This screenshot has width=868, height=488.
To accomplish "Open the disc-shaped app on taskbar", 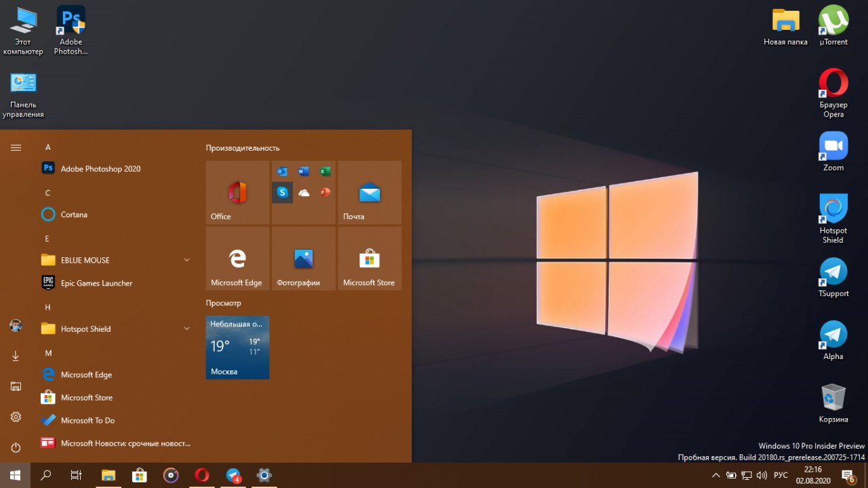I will (171, 475).
